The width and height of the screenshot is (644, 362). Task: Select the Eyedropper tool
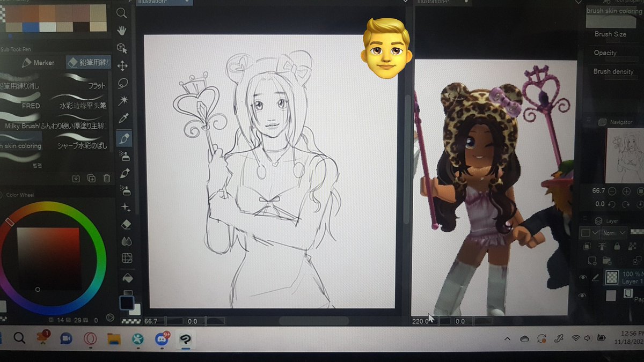click(124, 118)
